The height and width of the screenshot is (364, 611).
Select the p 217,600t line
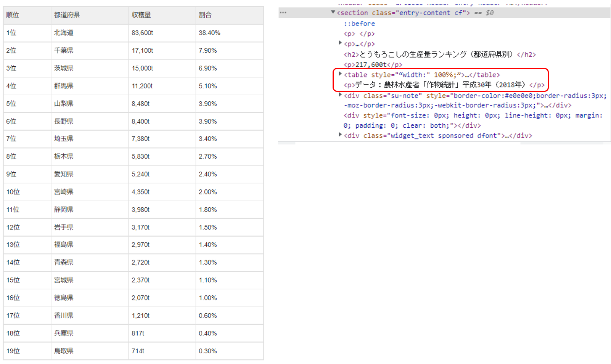tap(373, 65)
